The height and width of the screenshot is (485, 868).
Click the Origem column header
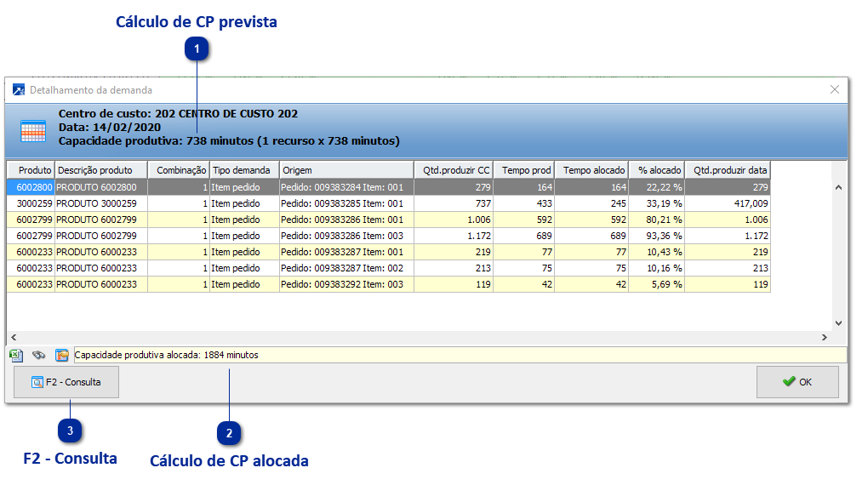(x=346, y=170)
